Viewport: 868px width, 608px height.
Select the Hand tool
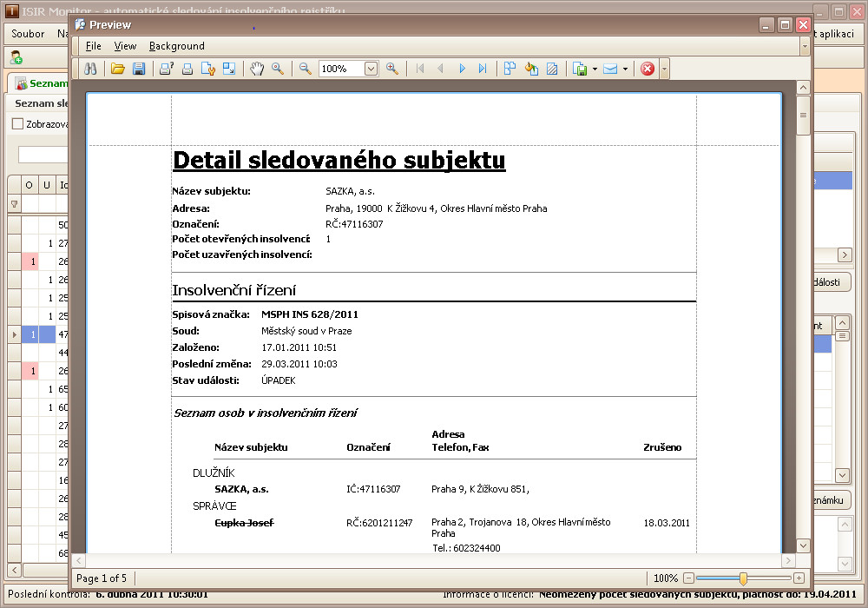click(x=257, y=69)
